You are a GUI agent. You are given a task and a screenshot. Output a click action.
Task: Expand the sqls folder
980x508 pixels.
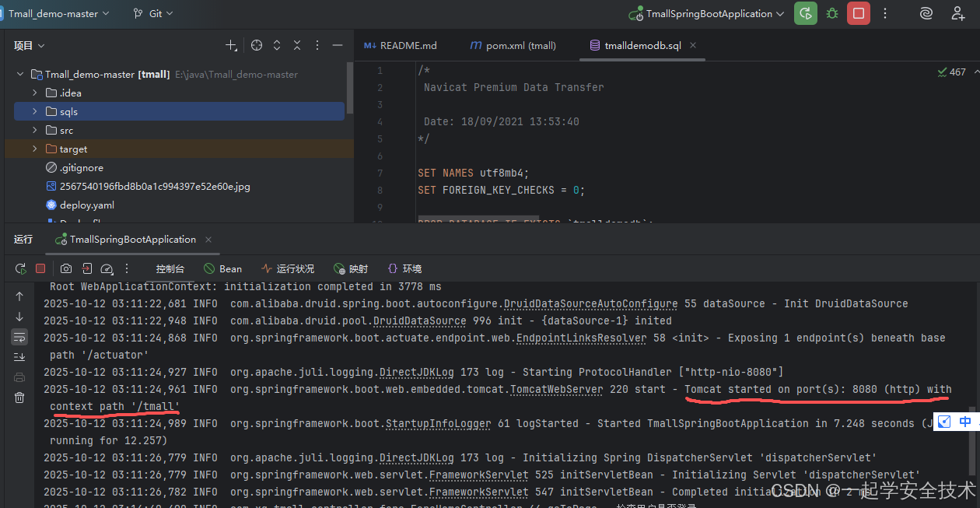[34, 112]
